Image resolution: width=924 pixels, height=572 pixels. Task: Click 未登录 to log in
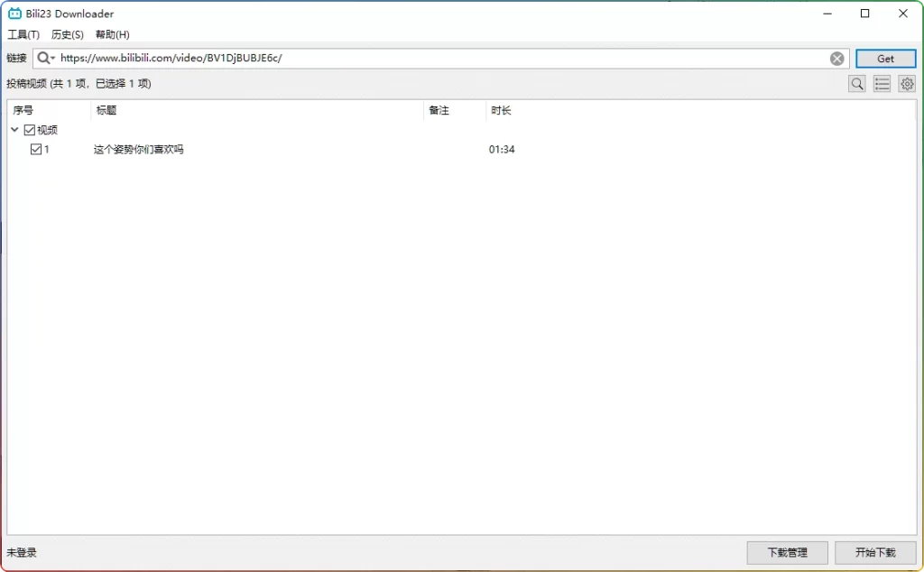point(23,552)
